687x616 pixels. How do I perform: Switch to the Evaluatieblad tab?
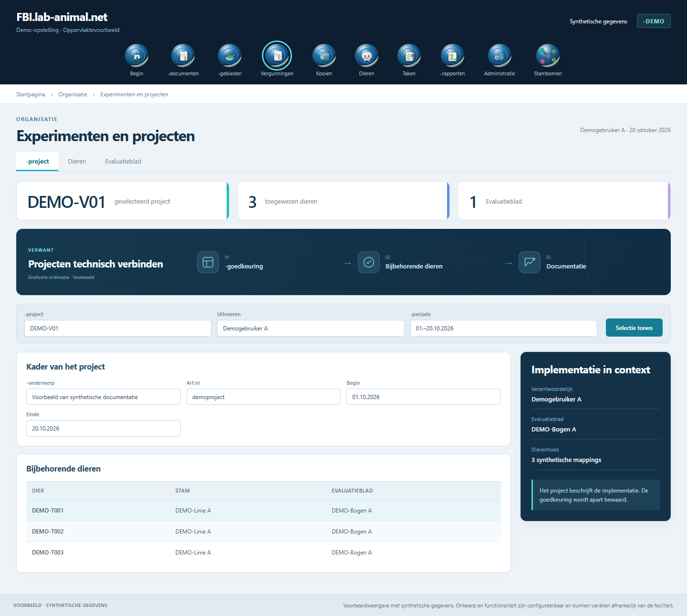[123, 162]
